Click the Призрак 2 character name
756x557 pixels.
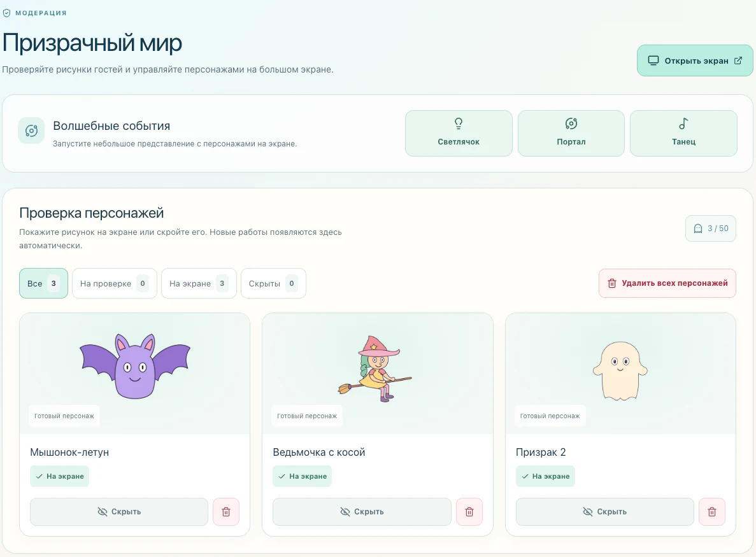click(541, 452)
